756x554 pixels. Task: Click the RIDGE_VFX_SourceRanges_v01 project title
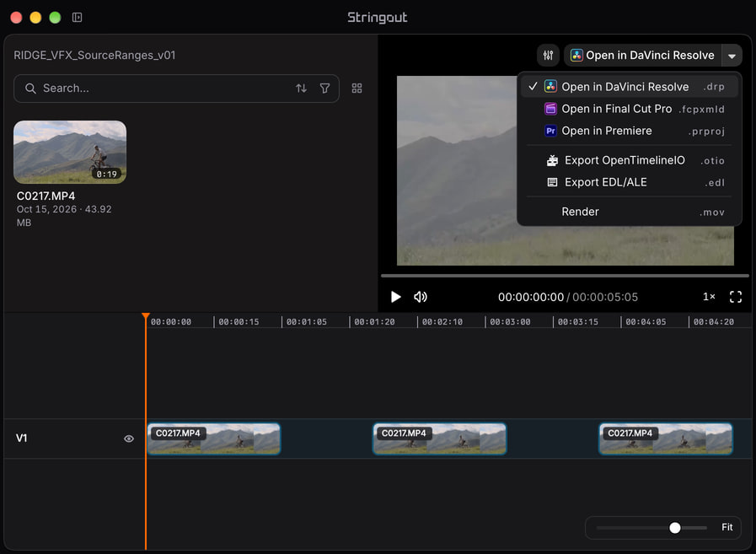point(94,55)
